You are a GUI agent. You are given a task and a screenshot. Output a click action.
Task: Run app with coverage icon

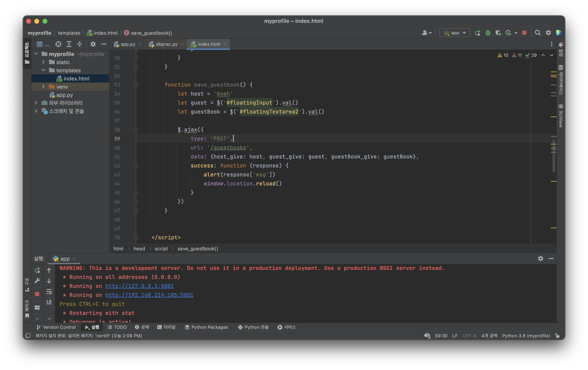click(x=498, y=33)
